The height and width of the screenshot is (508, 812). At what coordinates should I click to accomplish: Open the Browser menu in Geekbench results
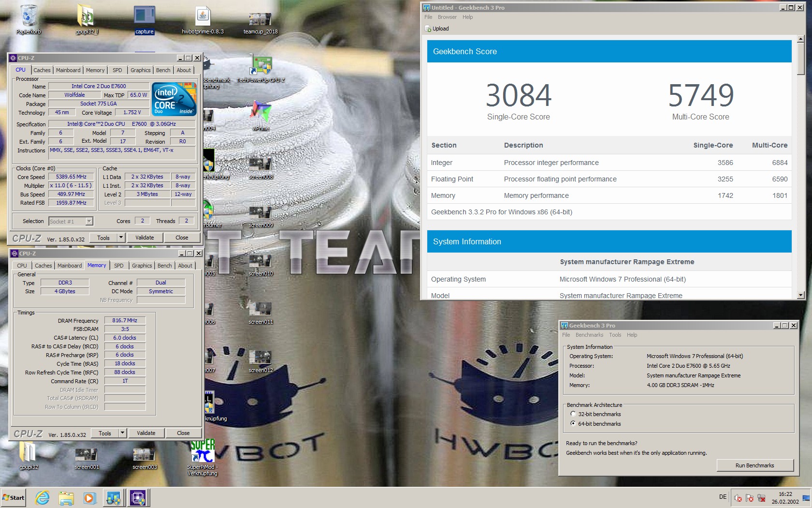tap(447, 17)
